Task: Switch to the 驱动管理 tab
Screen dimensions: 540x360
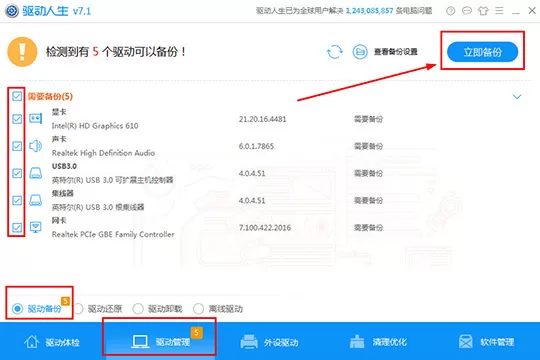Action: (x=160, y=342)
